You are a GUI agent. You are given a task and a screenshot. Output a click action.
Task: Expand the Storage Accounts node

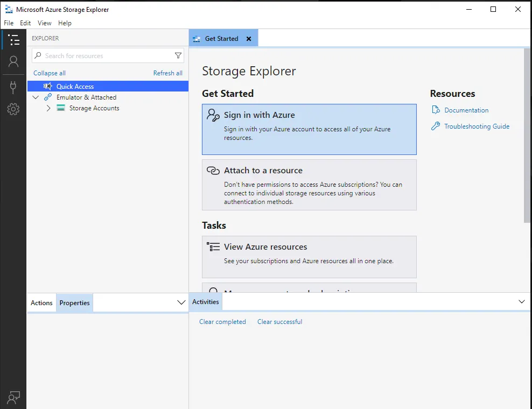coord(48,108)
